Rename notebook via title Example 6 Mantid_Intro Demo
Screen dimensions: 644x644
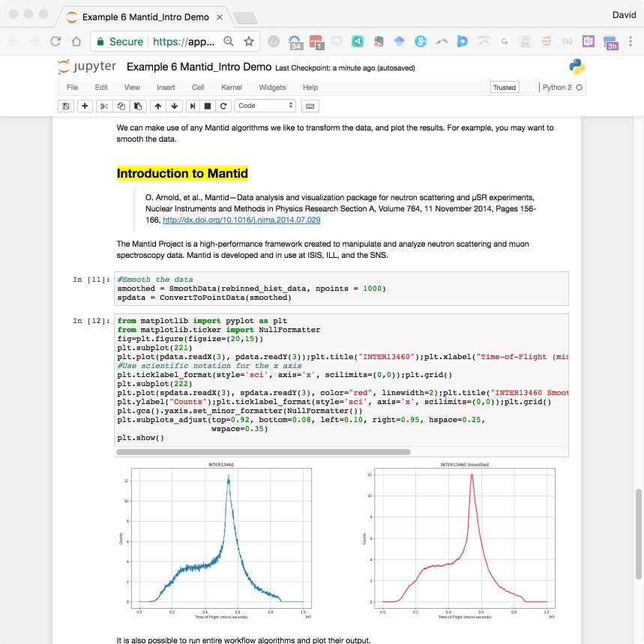tap(199, 67)
